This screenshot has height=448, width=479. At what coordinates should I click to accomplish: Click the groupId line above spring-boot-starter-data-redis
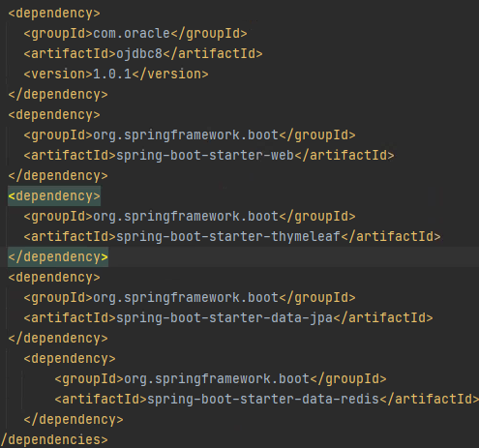click(x=221, y=379)
